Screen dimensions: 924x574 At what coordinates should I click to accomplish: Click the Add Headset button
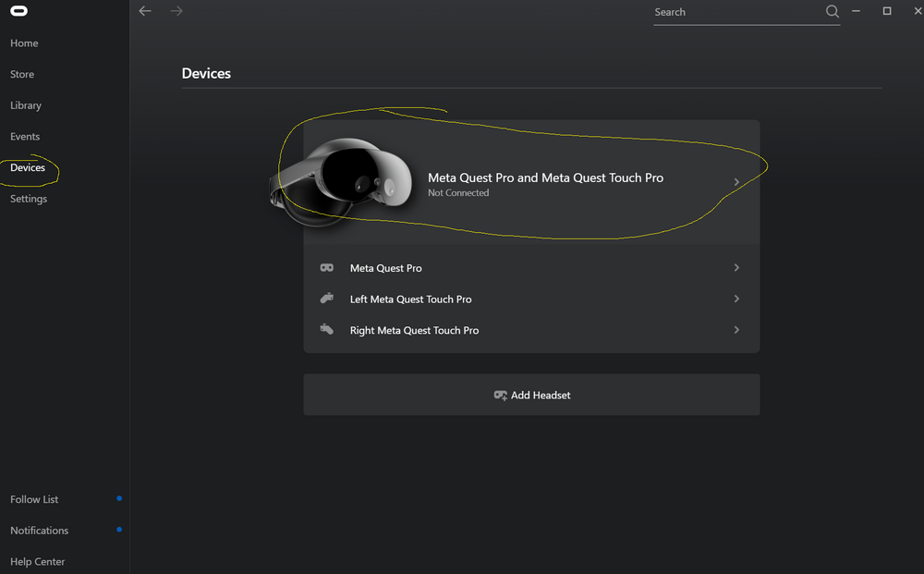click(x=531, y=395)
